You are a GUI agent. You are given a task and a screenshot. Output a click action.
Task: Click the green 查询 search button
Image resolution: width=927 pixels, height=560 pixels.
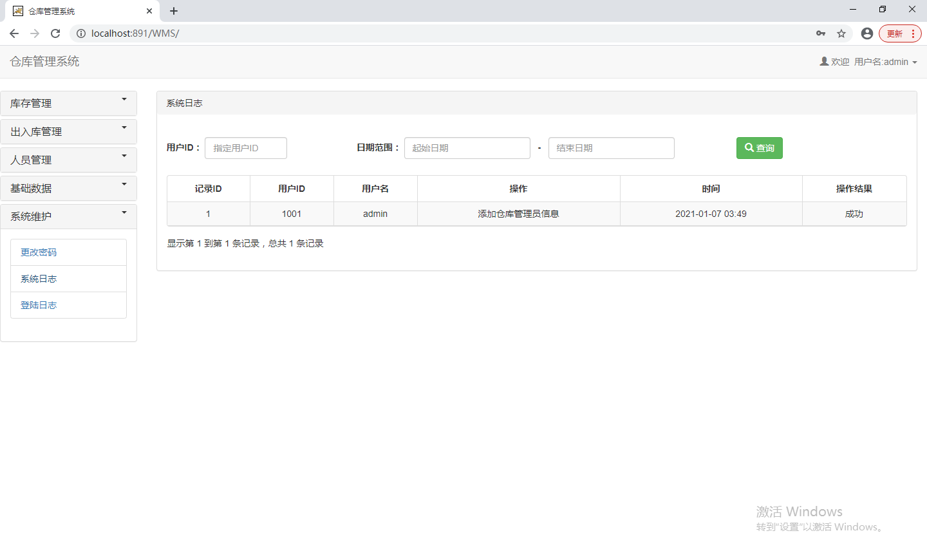tap(760, 148)
